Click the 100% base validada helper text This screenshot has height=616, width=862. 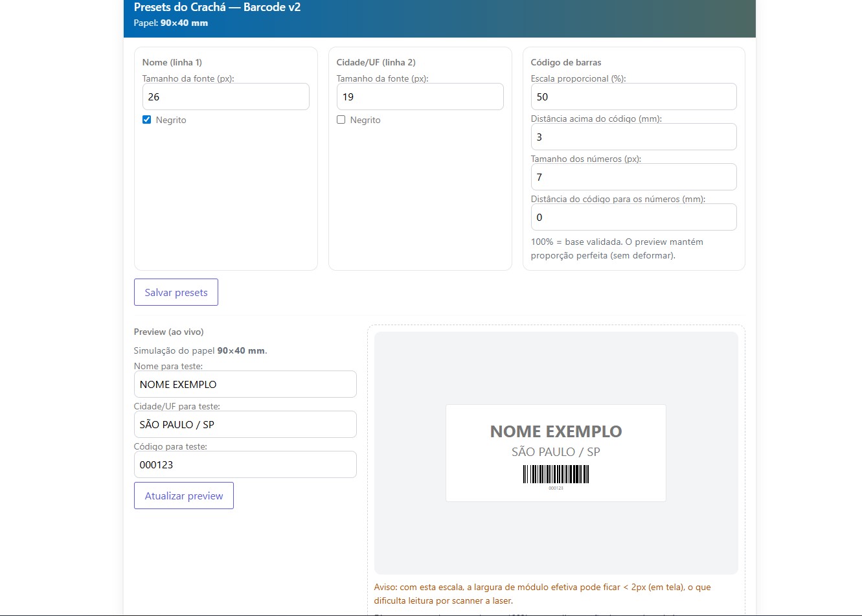click(x=617, y=248)
